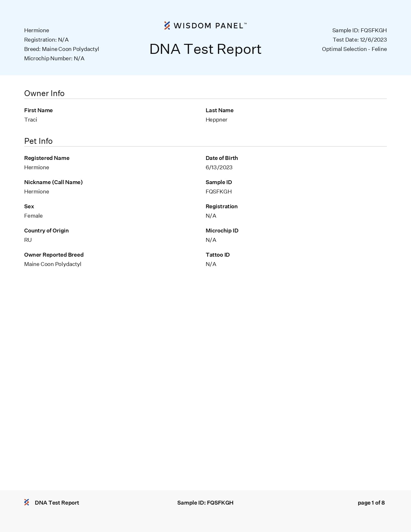Click the Microchip ID label

point(222,231)
